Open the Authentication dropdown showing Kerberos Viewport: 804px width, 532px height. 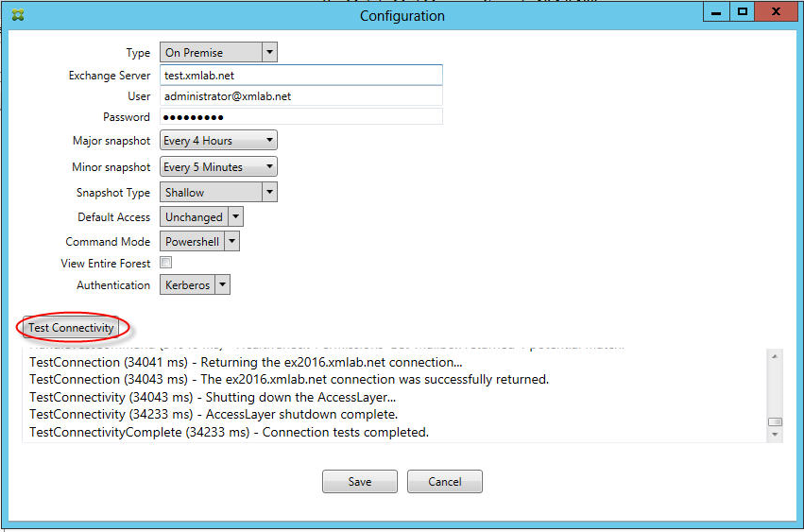coord(195,284)
